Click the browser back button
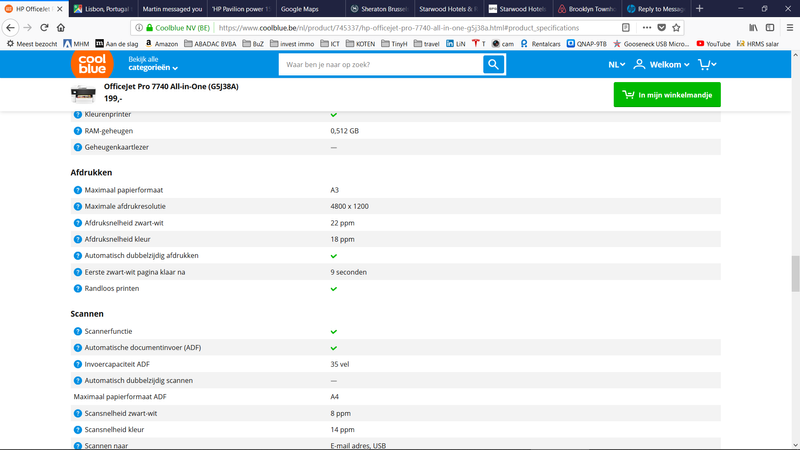Screen dimensions: 800x450 [x=11, y=28]
